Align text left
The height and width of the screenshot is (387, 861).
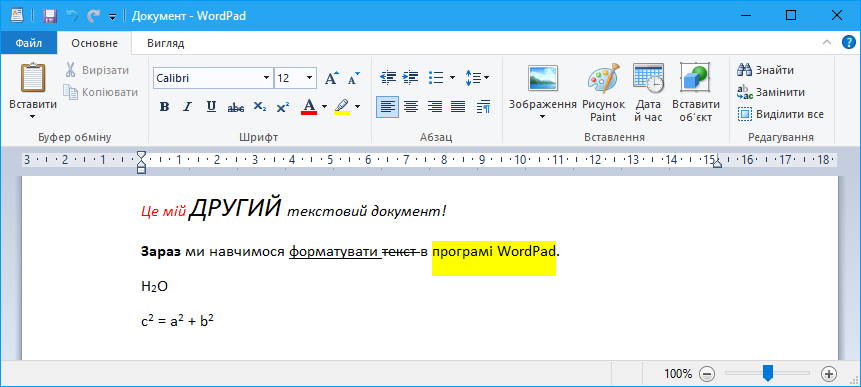388,106
